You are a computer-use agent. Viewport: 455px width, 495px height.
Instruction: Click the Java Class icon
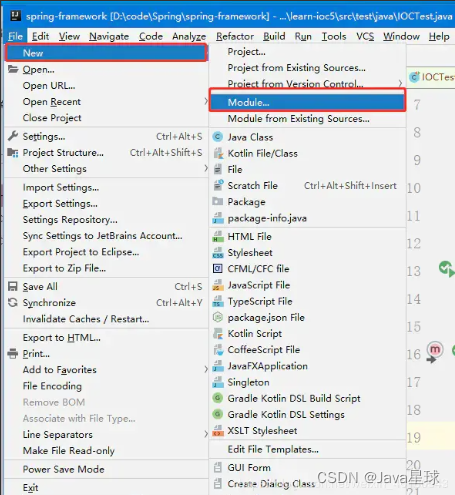click(218, 137)
